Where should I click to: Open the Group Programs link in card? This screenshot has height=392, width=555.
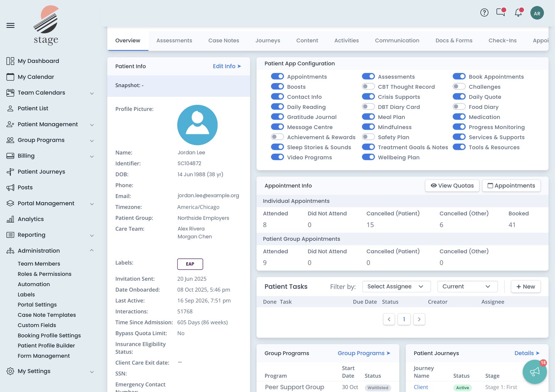[364, 353]
